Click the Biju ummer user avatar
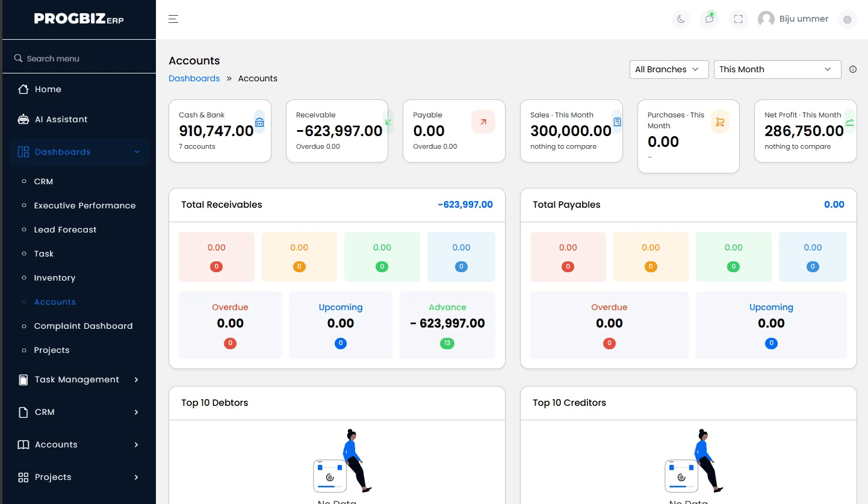This screenshot has width=868, height=504. 766,19
